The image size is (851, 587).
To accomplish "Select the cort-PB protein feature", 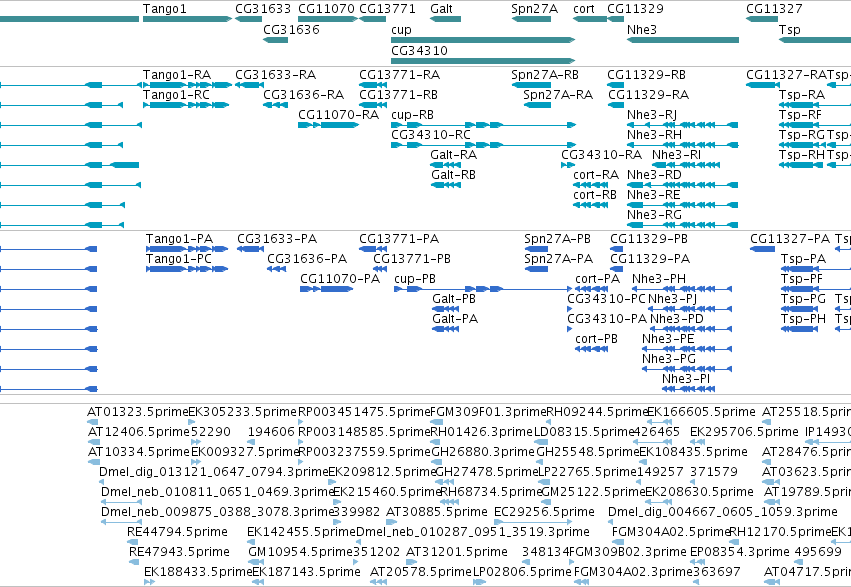I will (x=592, y=349).
